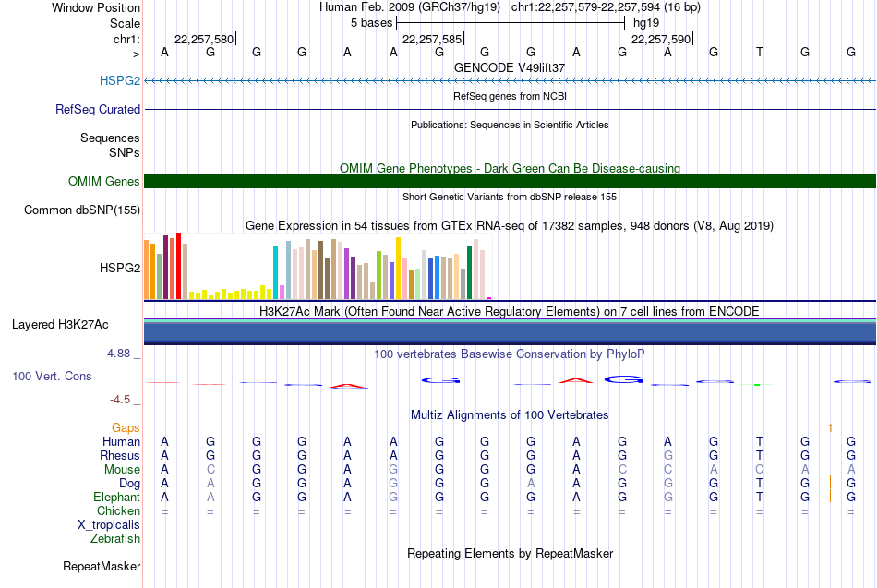Click the 5 bases scale label
The width and height of the screenshot is (877, 588).
click(x=371, y=23)
